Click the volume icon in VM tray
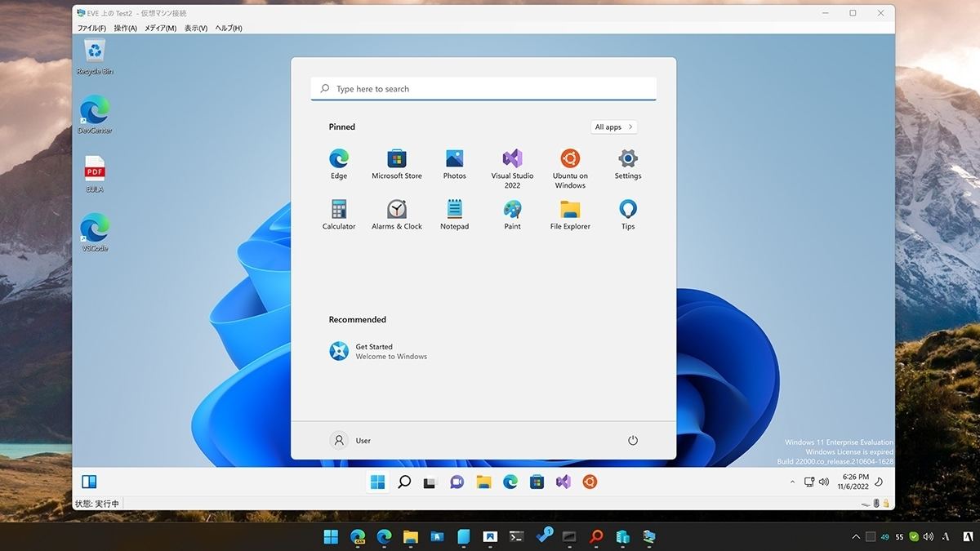980x551 pixels. (823, 482)
